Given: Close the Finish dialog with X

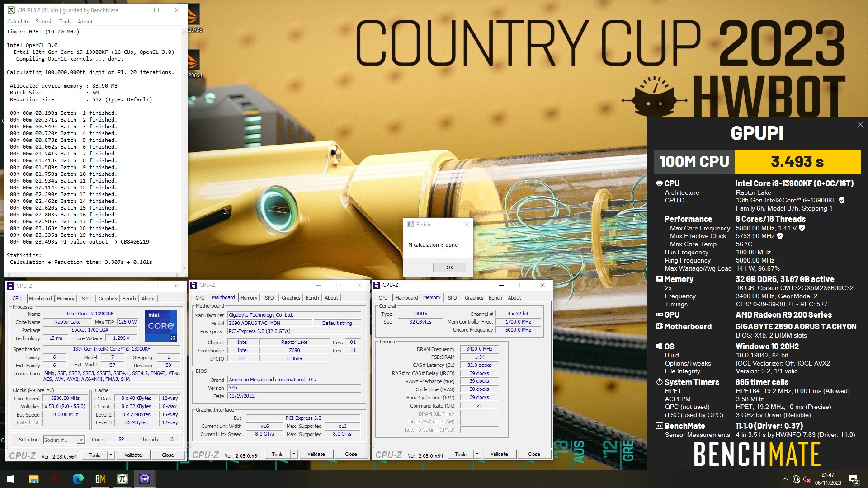Looking at the screenshot, I should (x=466, y=224).
